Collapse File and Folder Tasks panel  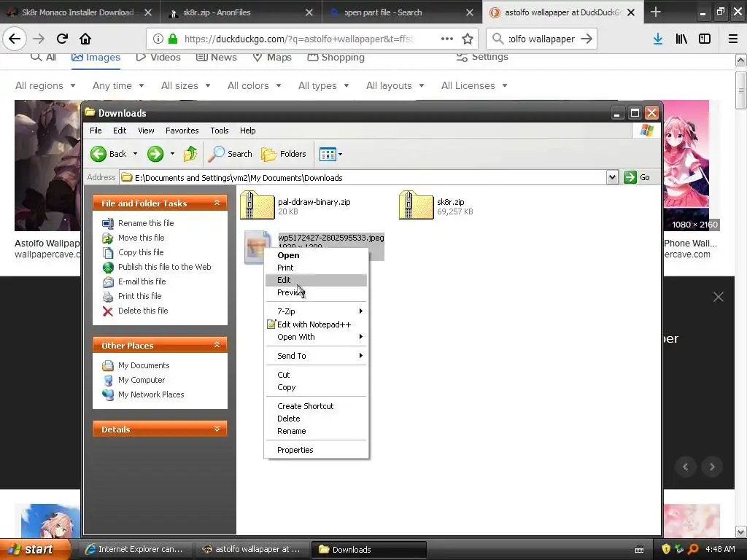click(217, 203)
